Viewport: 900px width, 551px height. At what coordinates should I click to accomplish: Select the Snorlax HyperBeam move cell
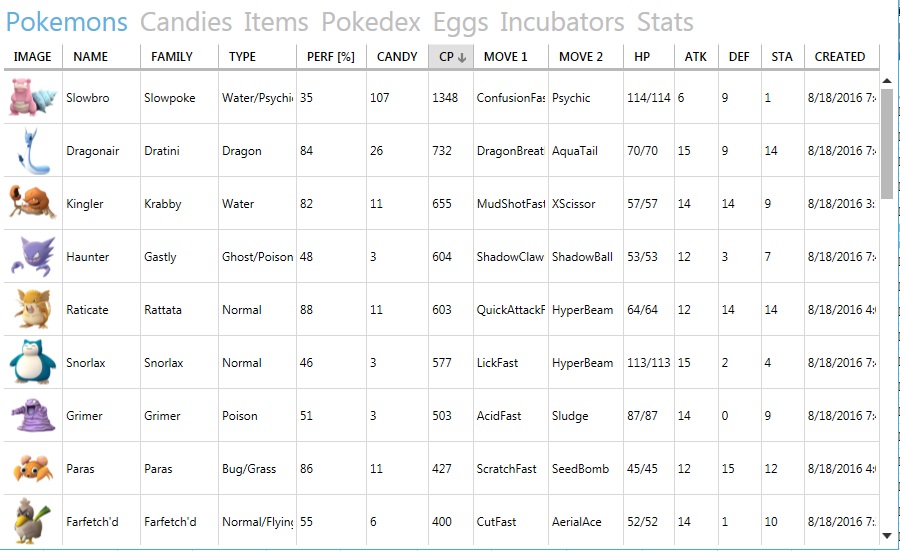585,363
